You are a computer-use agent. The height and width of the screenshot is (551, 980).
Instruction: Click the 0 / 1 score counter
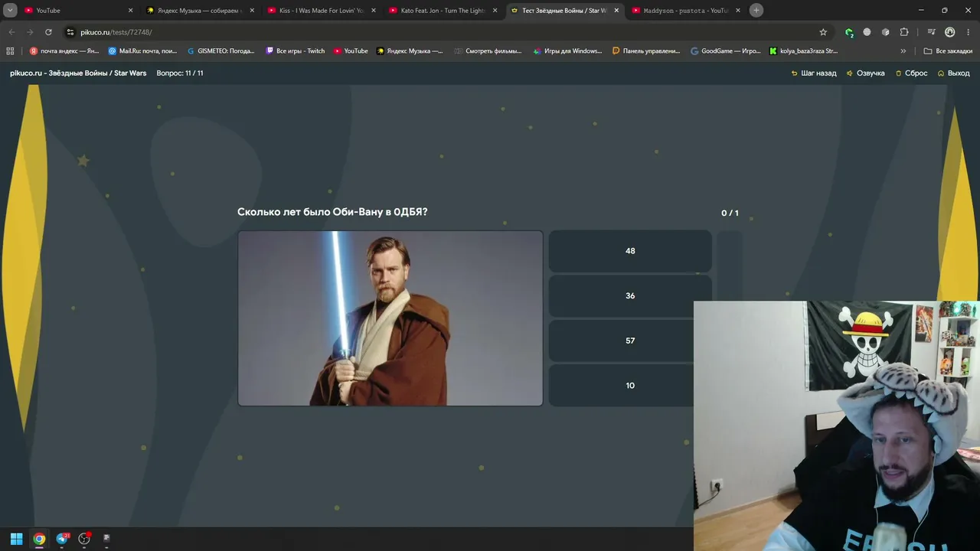pyautogui.click(x=730, y=213)
